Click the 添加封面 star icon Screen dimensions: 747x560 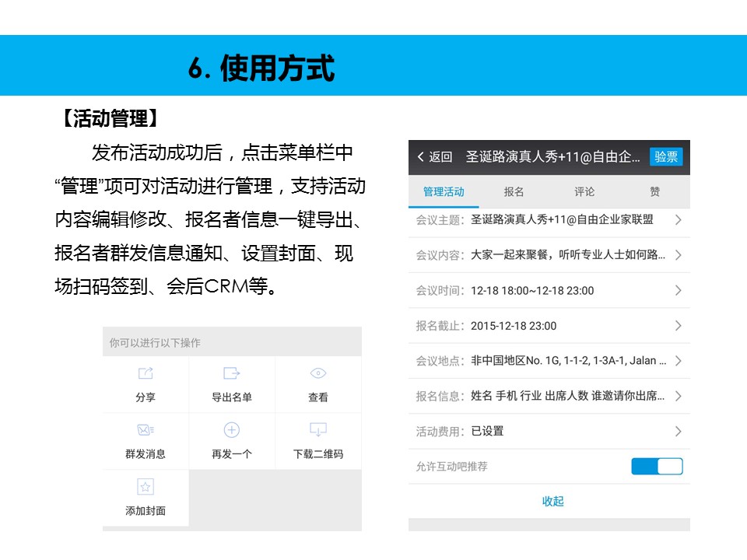(x=146, y=487)
